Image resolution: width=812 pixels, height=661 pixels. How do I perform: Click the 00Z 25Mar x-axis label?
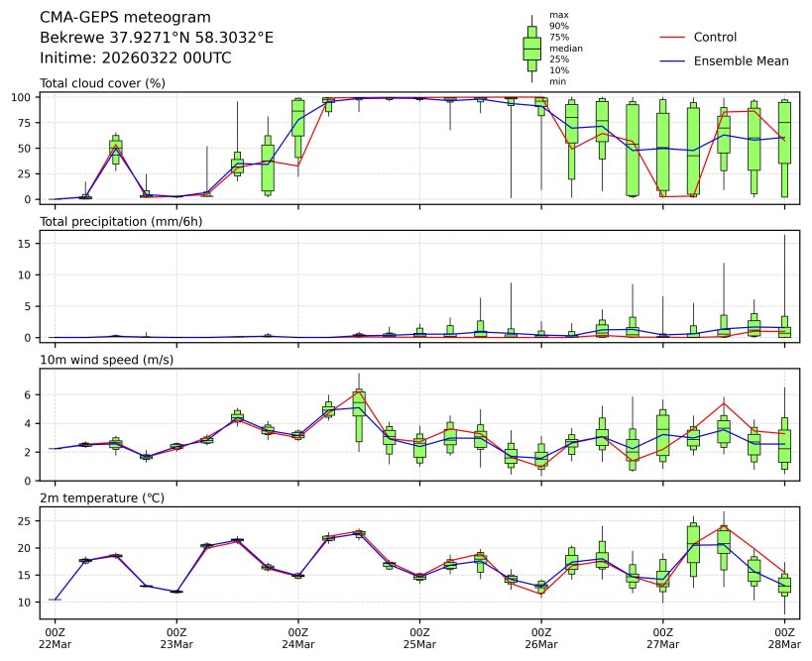pos(419,637)
